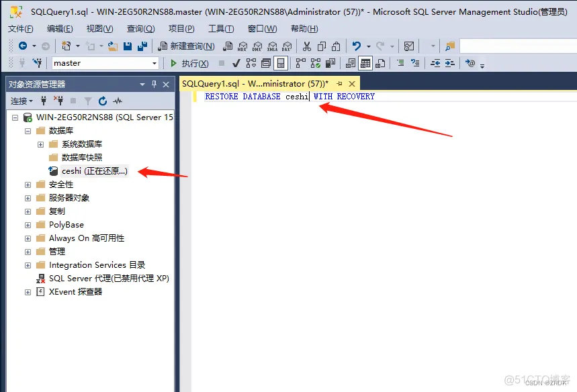
Task: Click the New Project toolbar icon
Action: (x=66, y=46)
